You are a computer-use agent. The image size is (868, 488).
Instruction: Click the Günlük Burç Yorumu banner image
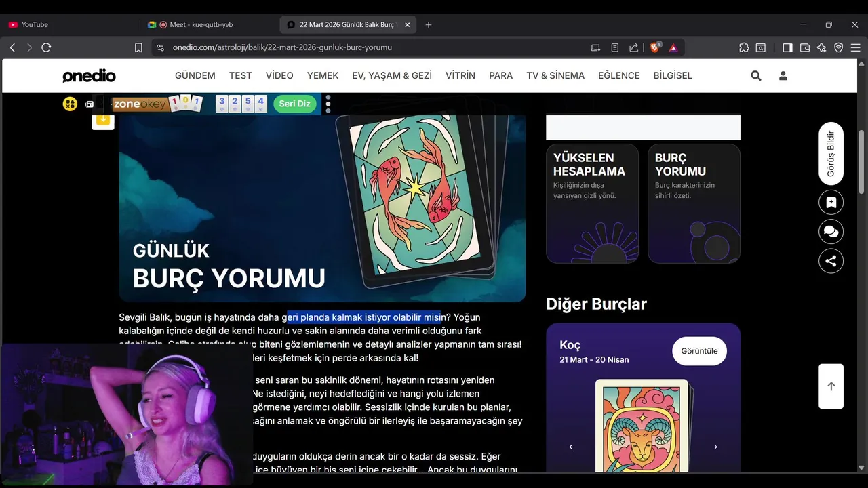click(x=322, y=207)
